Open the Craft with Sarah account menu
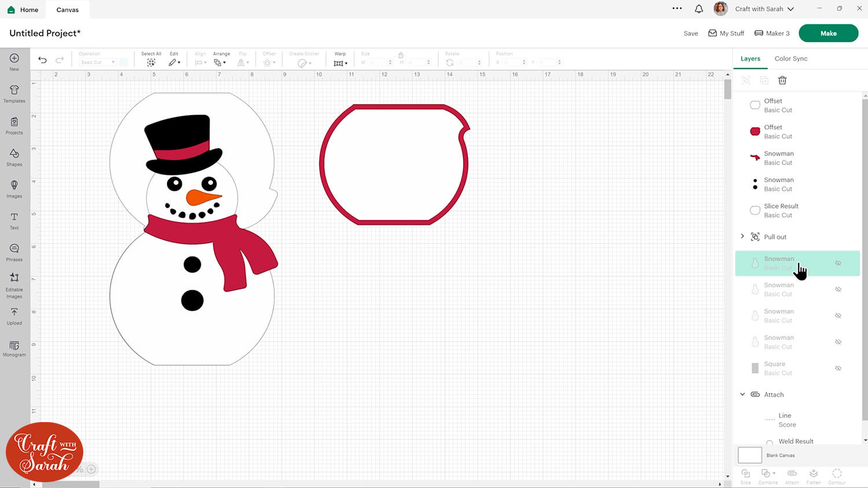 [x=764, y=9]
